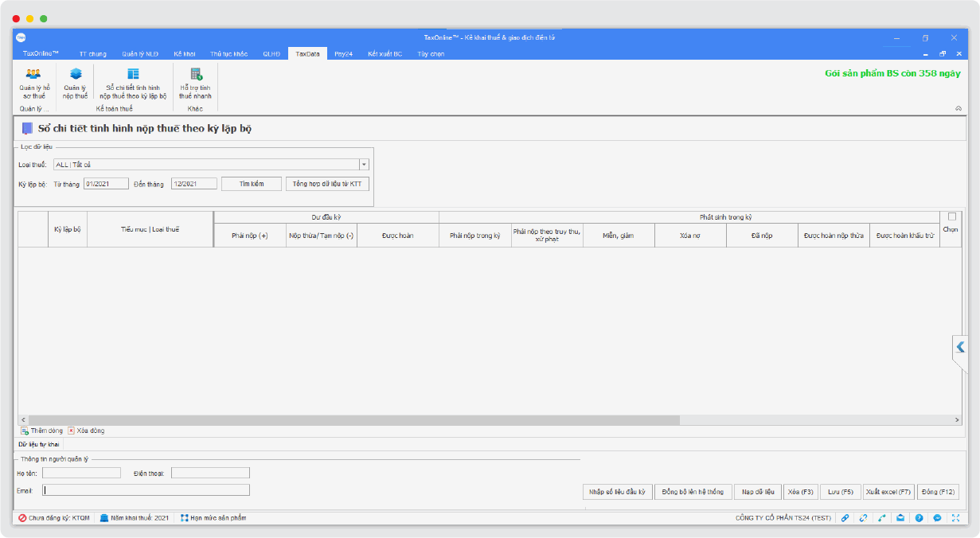Toggle the Chọn select-all checkbox in table header
Screen dimensions: 980x538
[x=951, y=216]
